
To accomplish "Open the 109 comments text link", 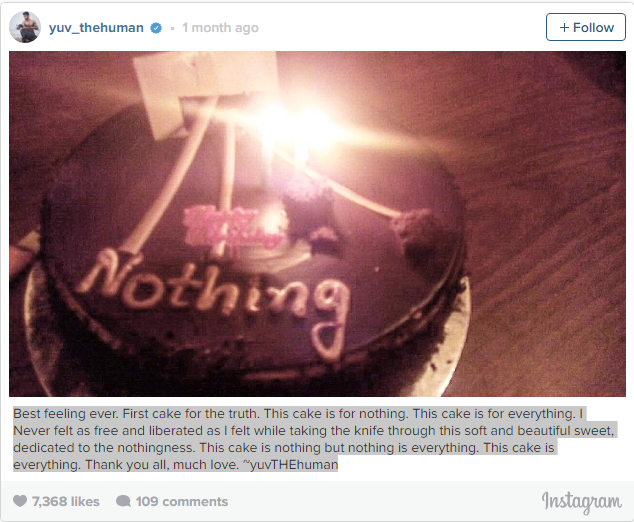I will [182, 501].
